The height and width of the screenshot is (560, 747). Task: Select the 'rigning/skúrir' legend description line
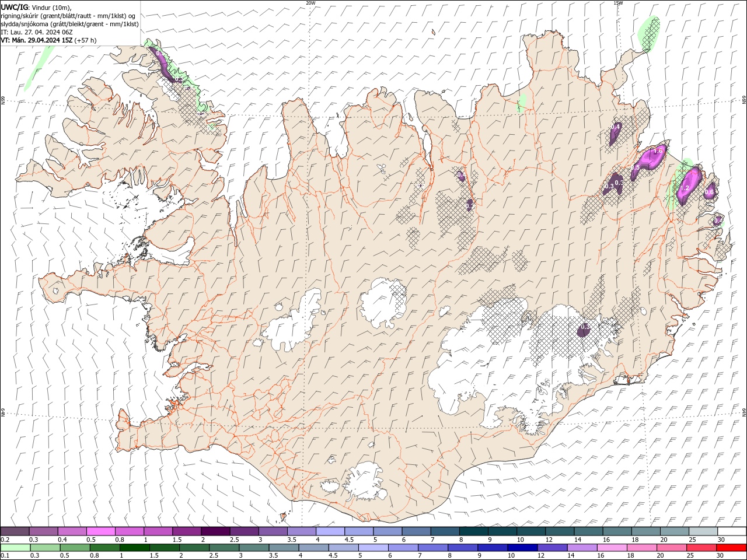pos(68,16)
